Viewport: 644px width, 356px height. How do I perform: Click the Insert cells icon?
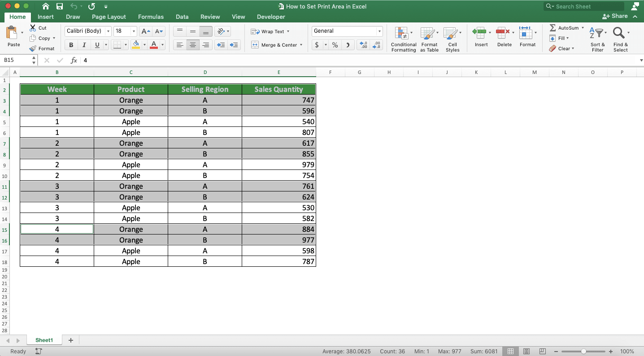pos(479,32)
